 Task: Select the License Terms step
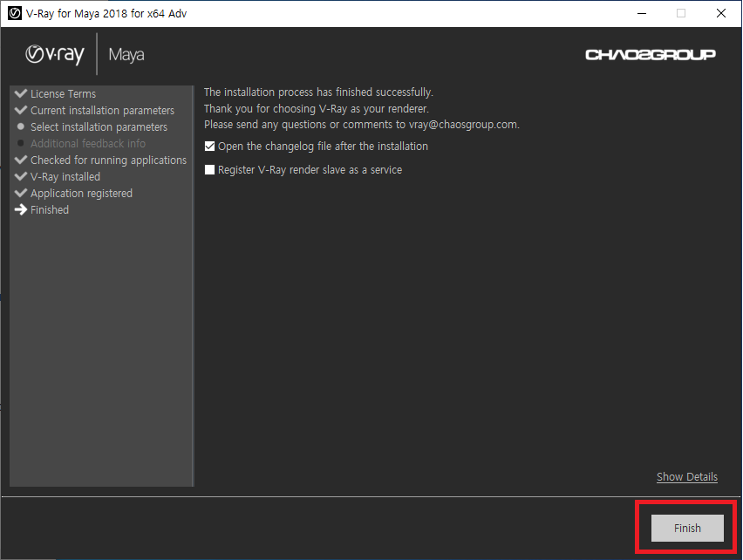coord(63,94)
